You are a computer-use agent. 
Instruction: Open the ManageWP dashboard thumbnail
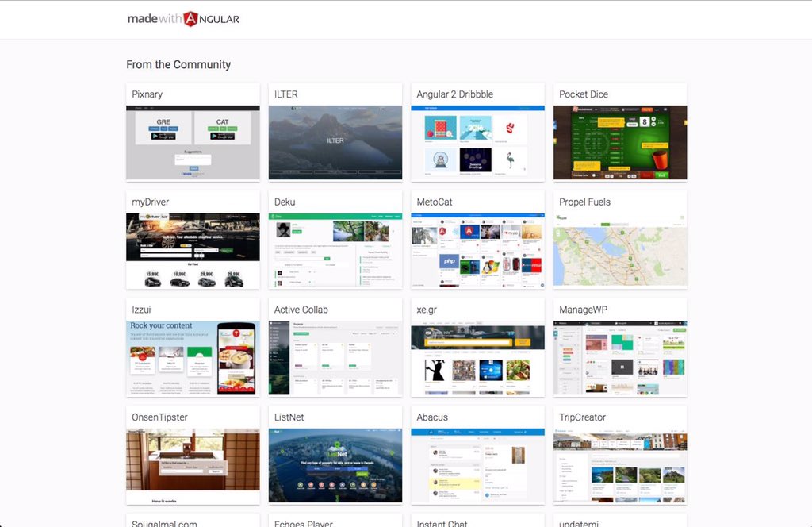pyautogui.click(x=620, y=358)
